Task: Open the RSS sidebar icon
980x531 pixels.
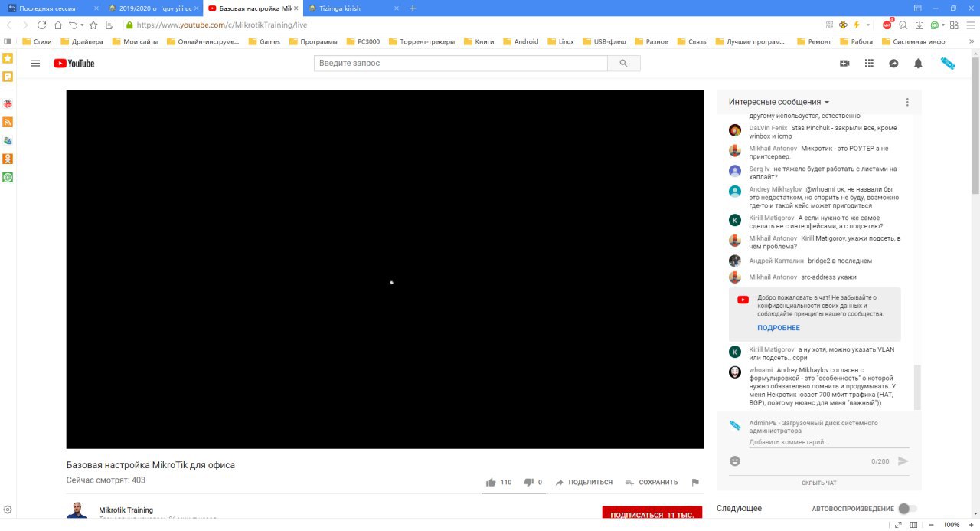Action: click(x=8, y=122)
